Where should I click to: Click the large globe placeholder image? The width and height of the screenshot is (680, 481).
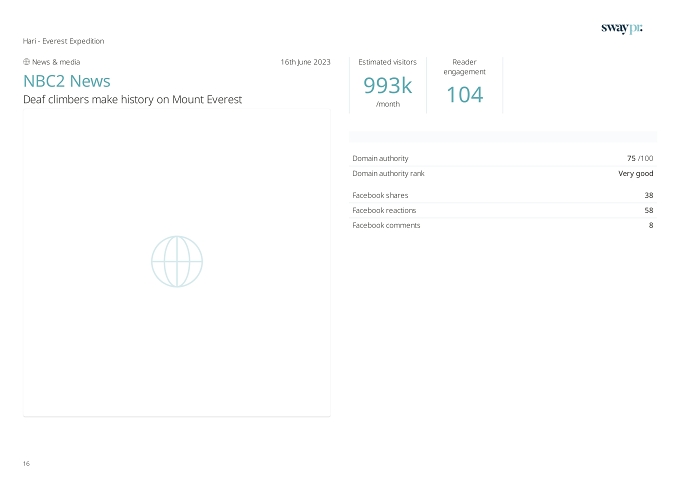177,262
